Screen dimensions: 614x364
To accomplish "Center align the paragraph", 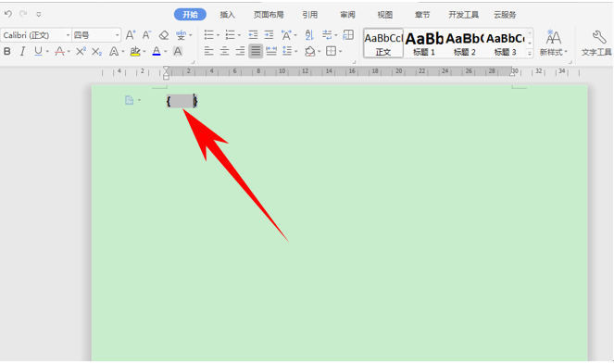I will pos(224,51).
